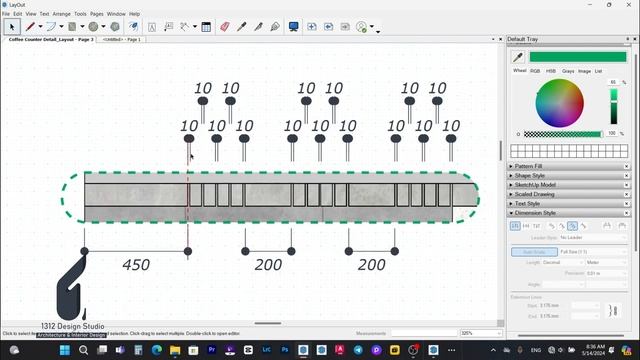Select the red Line tool
The height and width of the screenshot is (360, 640).
coord(30,27)
